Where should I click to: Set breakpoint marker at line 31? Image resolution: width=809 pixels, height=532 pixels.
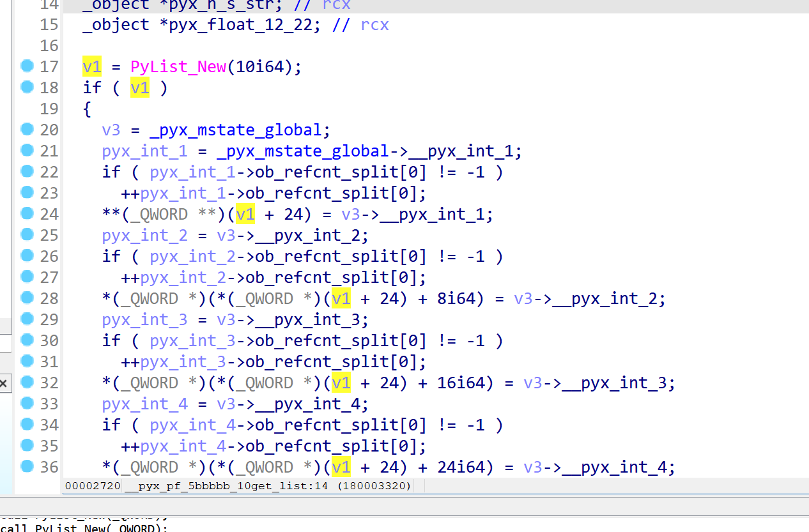coord(27,361)
